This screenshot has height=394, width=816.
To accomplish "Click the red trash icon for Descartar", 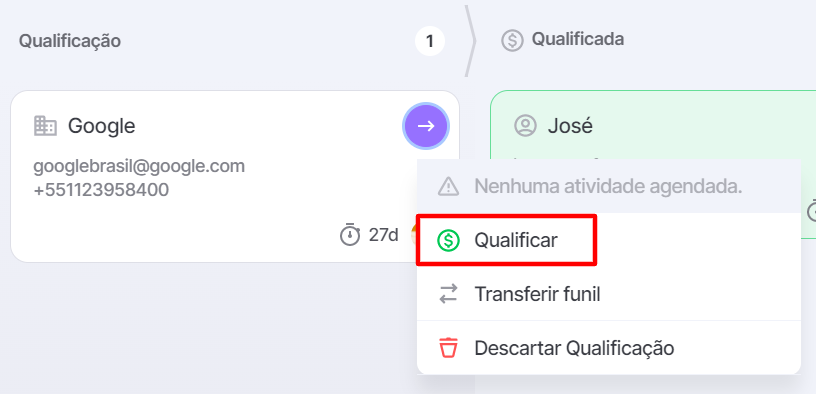I will [x=448, y=348].
